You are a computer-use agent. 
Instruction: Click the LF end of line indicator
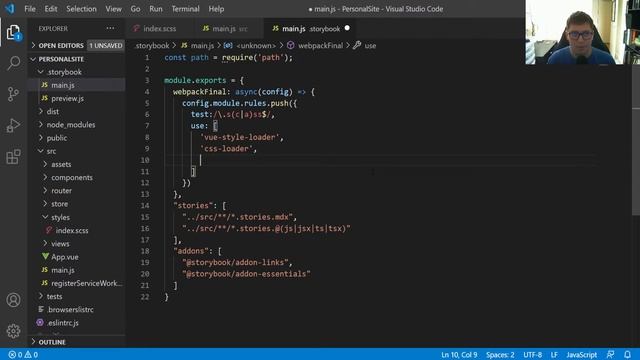tap(554, 355)
